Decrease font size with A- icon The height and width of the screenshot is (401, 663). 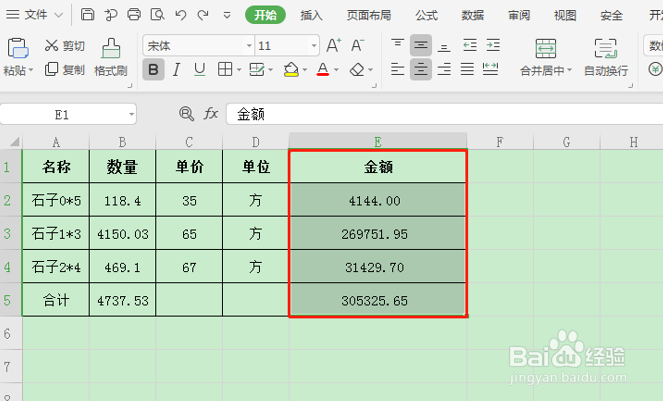(x=357, y=45)
